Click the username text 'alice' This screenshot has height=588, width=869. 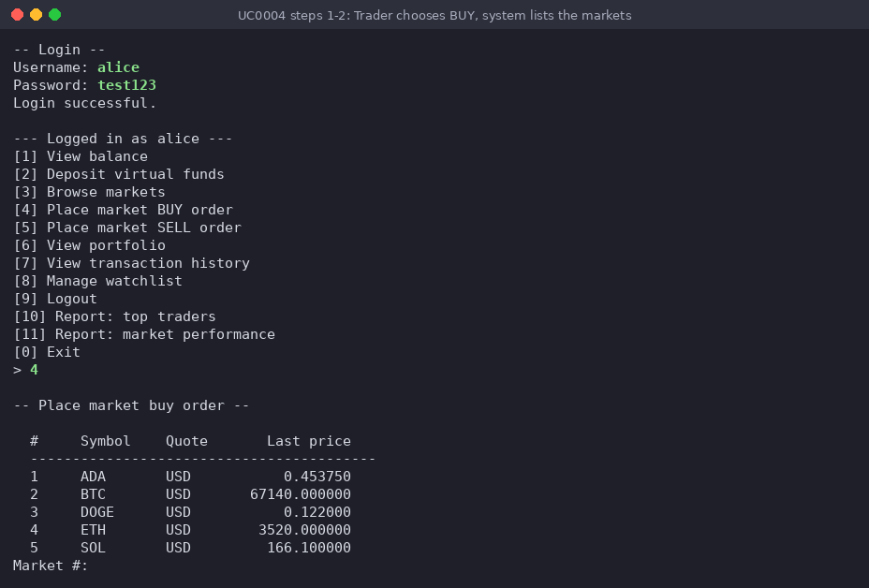click(119, 67)
